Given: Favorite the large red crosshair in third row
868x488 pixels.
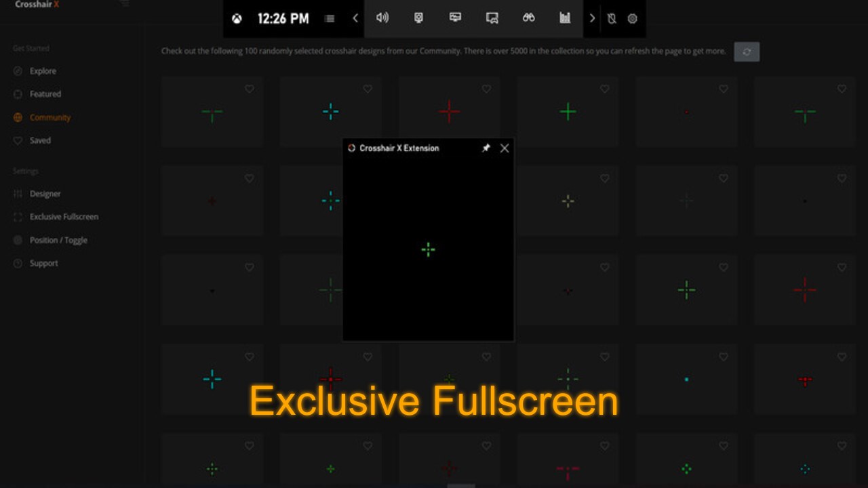Looking at the screenshot, I should [842, 268].
